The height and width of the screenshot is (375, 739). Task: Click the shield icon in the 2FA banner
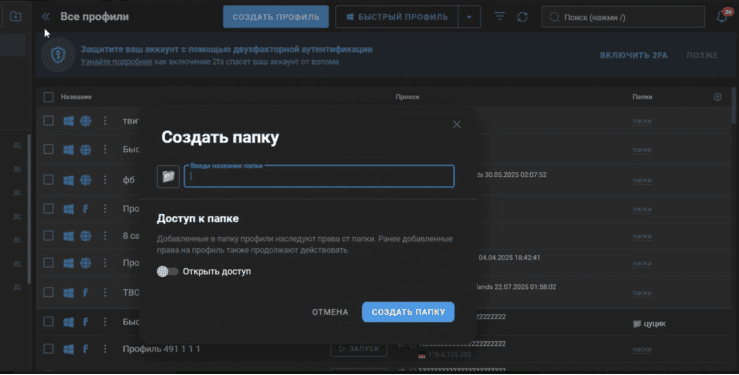[58, 56]
